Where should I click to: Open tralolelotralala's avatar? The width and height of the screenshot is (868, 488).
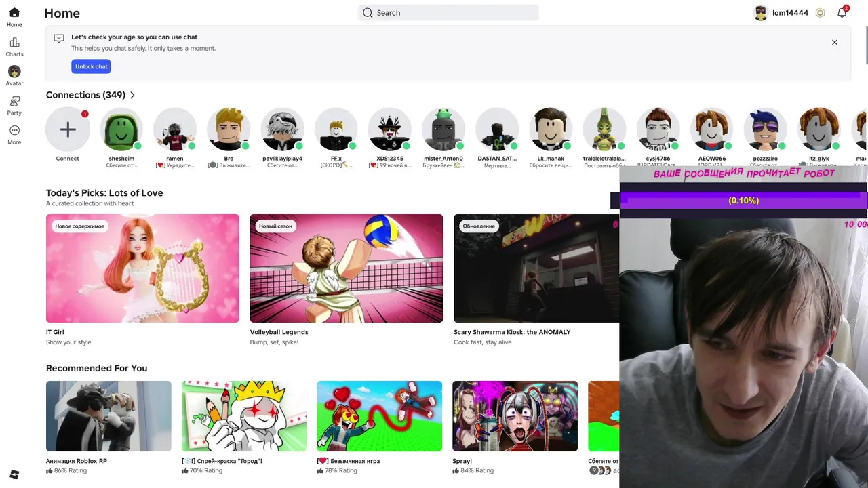[x=604, y=129]
